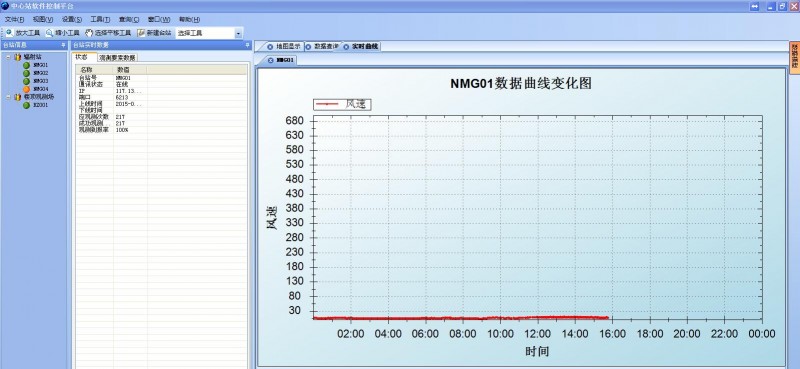Open the 工具(T) menu
Viewport: 800px width, 369px height.
100,19
